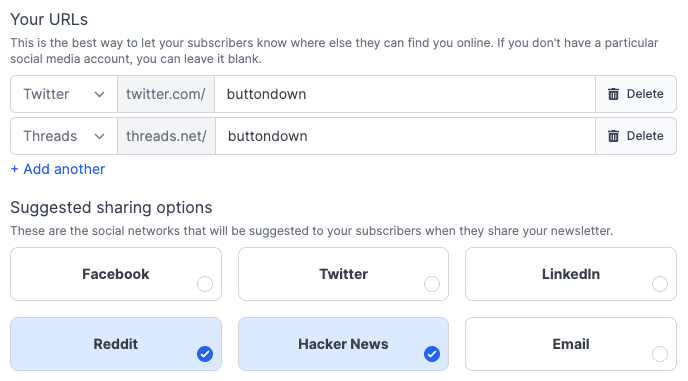Viewport: 688px width, 381px height.
Task: Delete the Threads URL entry
Action: click(636, 136)
